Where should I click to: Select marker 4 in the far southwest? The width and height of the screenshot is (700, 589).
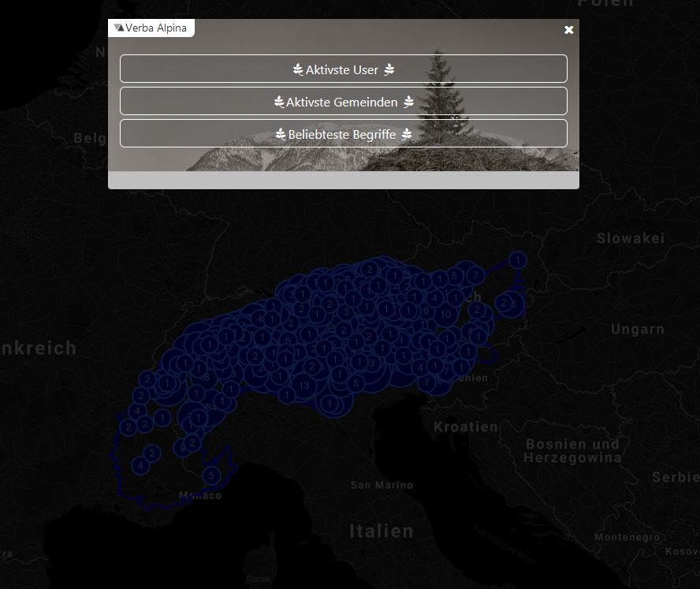[141, 465]
